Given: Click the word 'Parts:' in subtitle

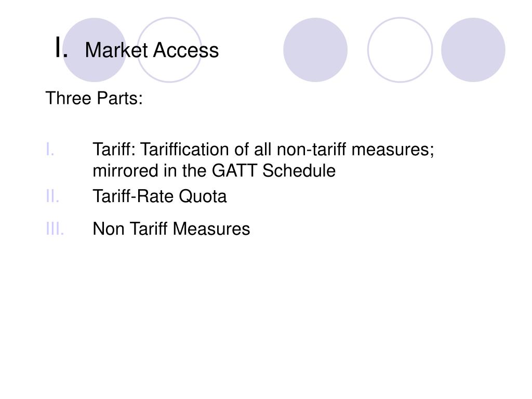Looking at the screenshot, I should coord(120,98).
